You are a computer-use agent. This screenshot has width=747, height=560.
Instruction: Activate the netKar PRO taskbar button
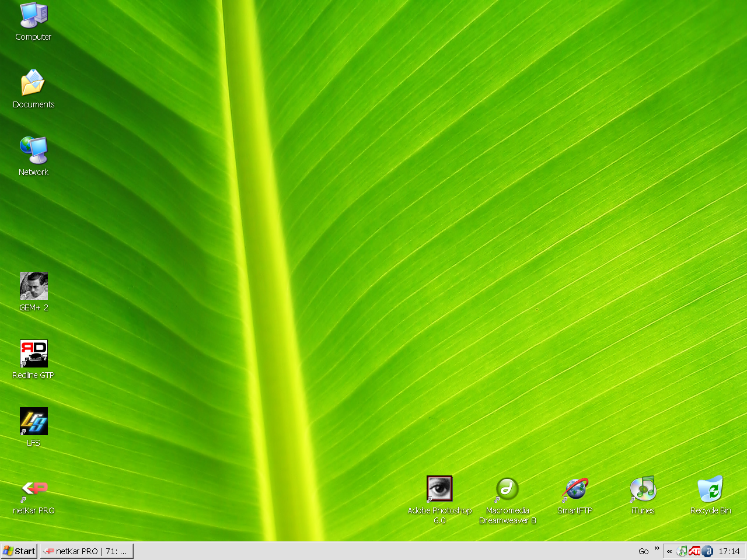coord(87,551)
